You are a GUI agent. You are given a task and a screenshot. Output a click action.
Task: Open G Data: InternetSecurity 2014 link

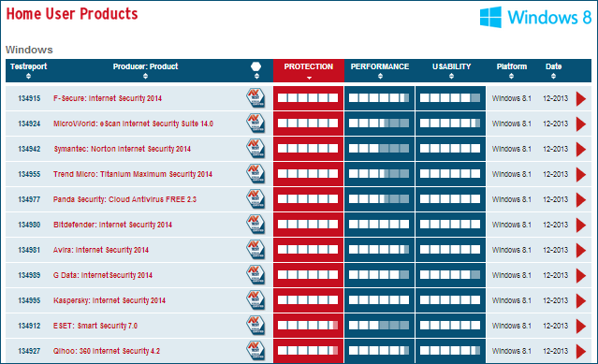pyautogui.click(x=103, y=275)
